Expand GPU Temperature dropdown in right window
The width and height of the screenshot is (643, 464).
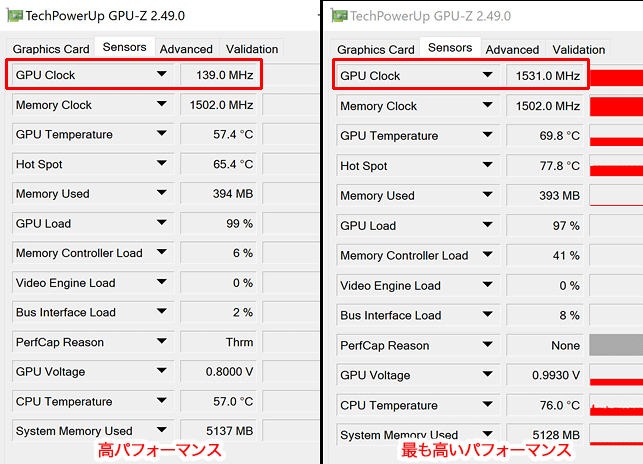coord(488,135)
